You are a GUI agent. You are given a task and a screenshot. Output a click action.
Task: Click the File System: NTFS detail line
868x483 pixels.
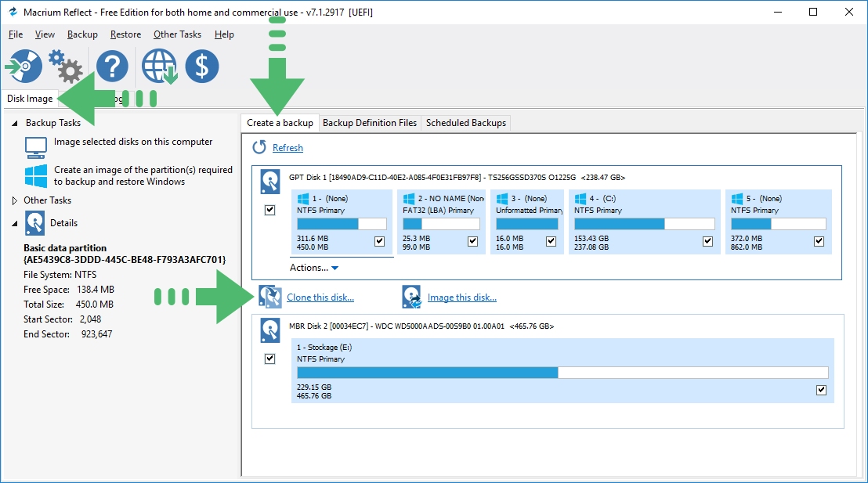60,275
